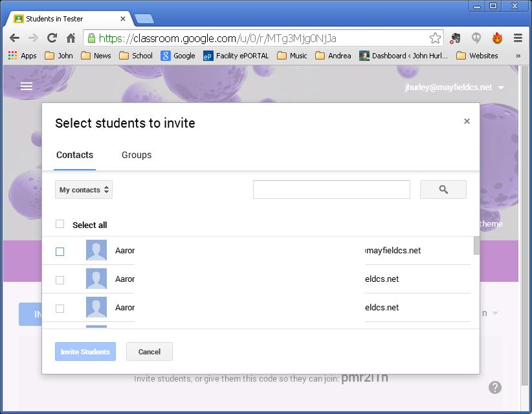Go to browser home page icon

(x=71, y=38)
